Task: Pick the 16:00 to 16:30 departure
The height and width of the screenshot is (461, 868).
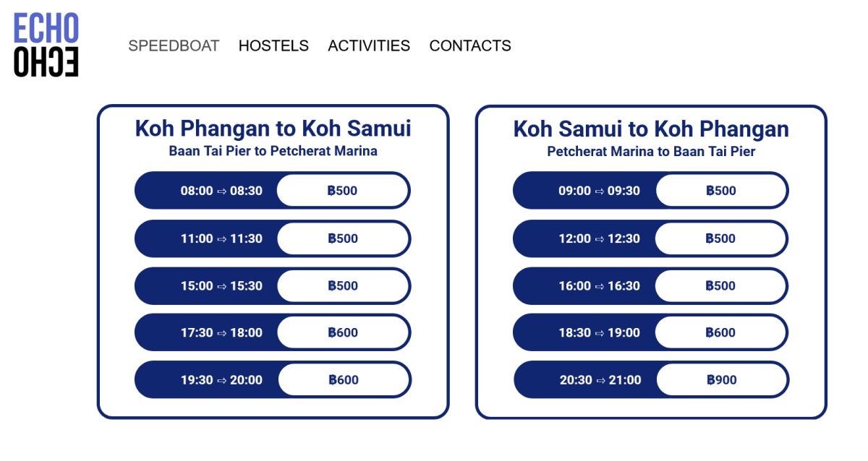Action: [x=599, y=285]
